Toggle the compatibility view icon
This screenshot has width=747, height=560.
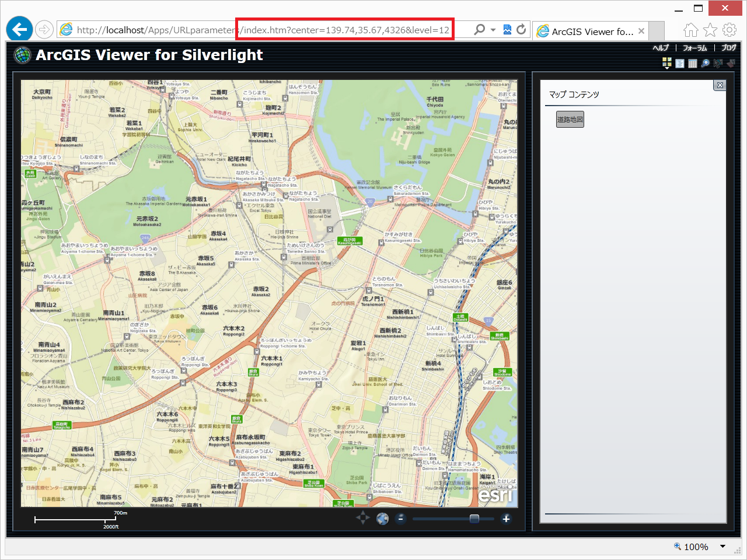pyautogui.click(x=507, y=29)
